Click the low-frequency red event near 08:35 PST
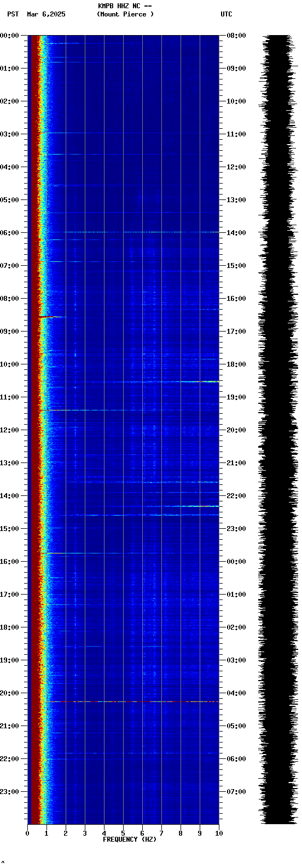The height and width of the screenshot is (868, 302). tap(52, 317)
